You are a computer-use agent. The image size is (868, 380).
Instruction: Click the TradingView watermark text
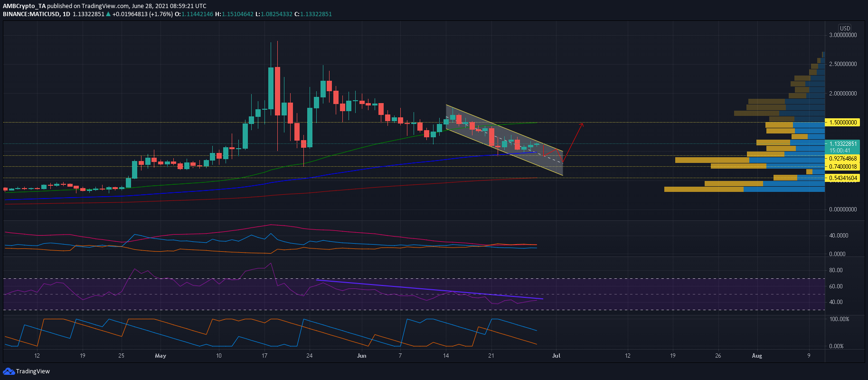pyautogui.click(x=33, y=371)
